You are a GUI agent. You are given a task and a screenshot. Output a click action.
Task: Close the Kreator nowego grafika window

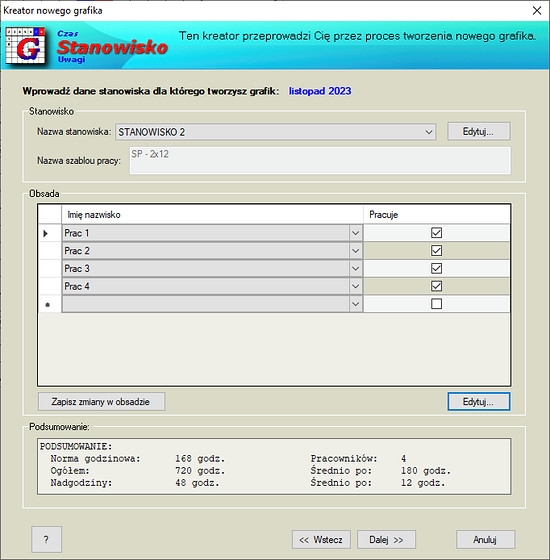coord(537,11)
